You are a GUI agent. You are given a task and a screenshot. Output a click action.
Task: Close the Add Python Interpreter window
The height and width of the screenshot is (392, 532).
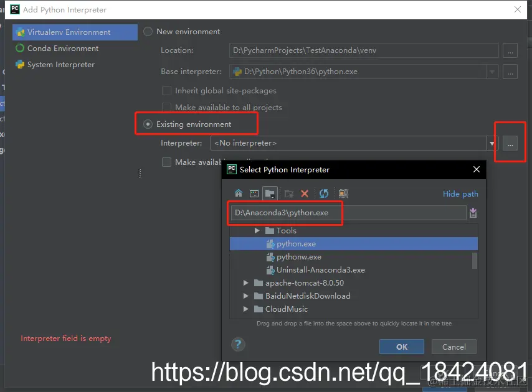(518, 9)
